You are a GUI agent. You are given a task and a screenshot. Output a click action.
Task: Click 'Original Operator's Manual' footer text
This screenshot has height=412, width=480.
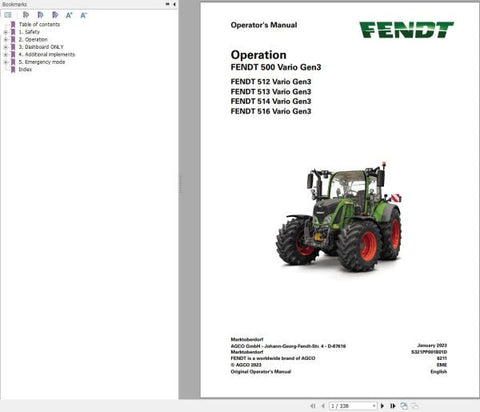[261, 371]
